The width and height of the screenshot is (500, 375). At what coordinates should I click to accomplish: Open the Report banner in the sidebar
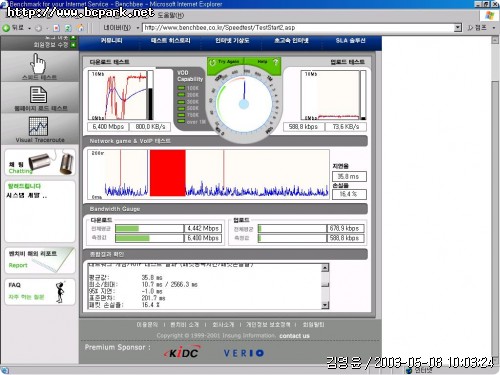coord(40,260)
